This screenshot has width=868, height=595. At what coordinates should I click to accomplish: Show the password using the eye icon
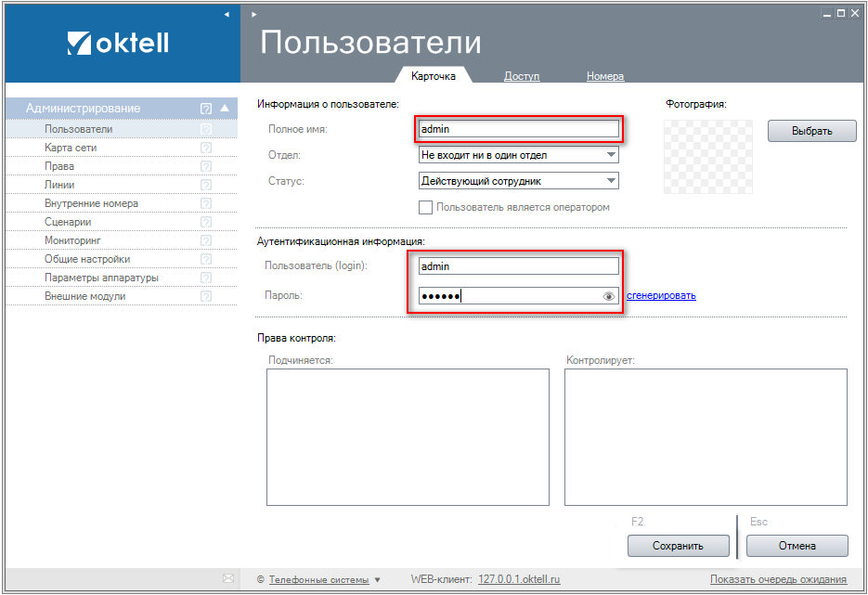tap(609, 296)
